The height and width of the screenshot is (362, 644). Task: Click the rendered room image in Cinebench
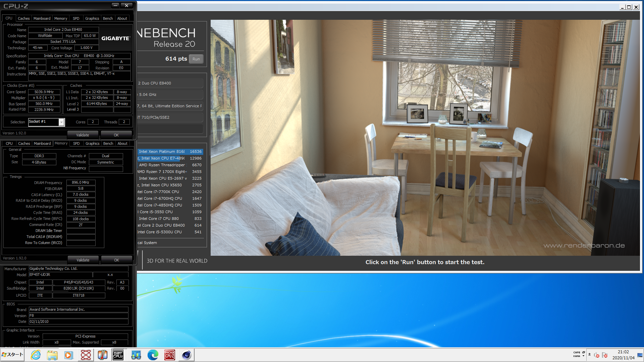coord(425,137)
